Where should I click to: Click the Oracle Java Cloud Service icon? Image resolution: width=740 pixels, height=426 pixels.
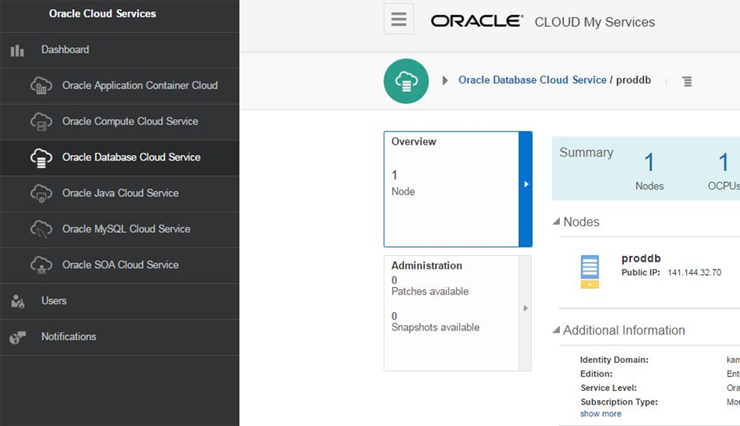pos(41,193)
